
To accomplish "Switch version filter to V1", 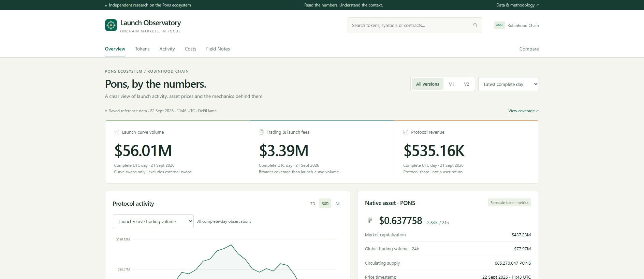I will [x=451, y=84].
